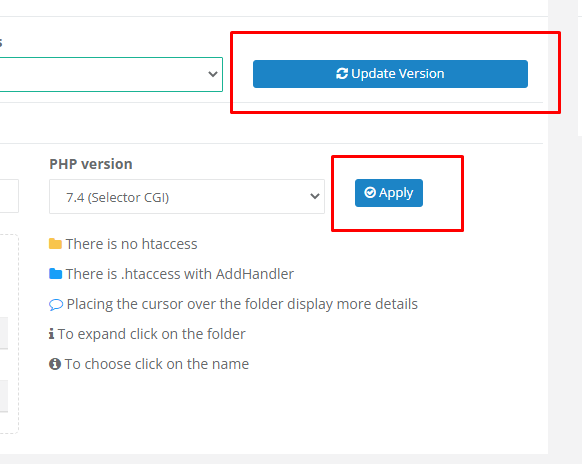
Task: Click the chevron of the green-bordered dropdown
Action: tap(213, 74)
